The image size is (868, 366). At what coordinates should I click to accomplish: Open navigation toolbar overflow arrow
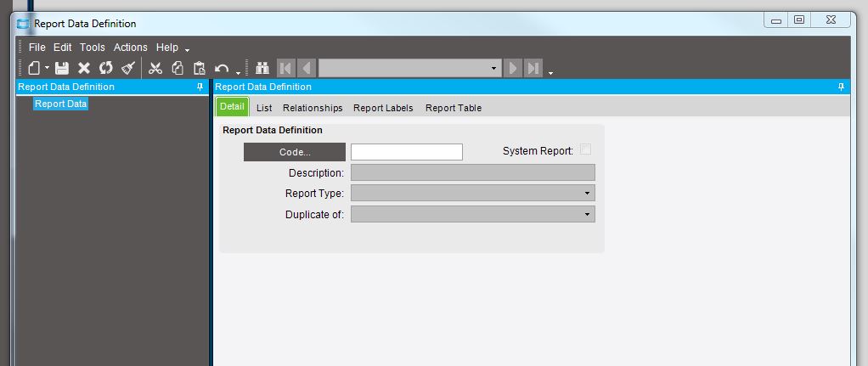pos(550,73)
